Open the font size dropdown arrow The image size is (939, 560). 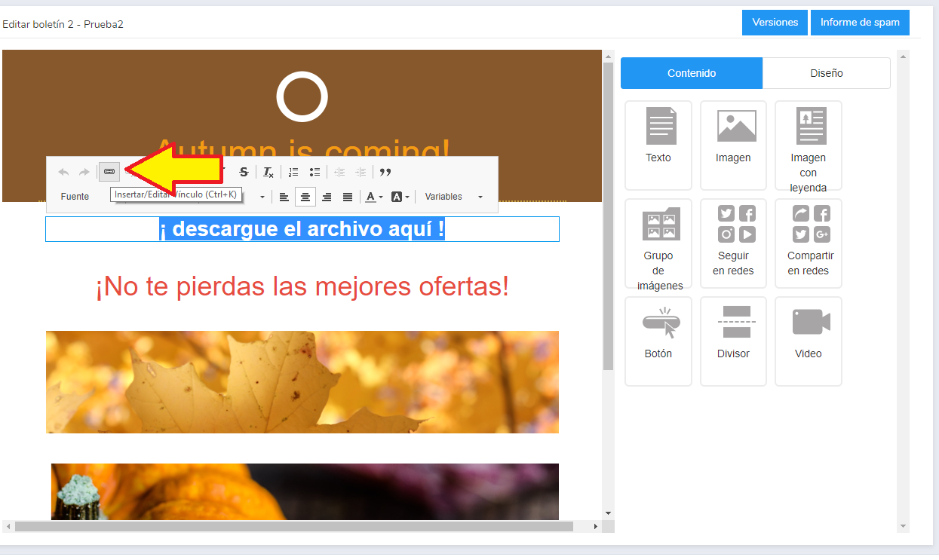tap(263, 197)
